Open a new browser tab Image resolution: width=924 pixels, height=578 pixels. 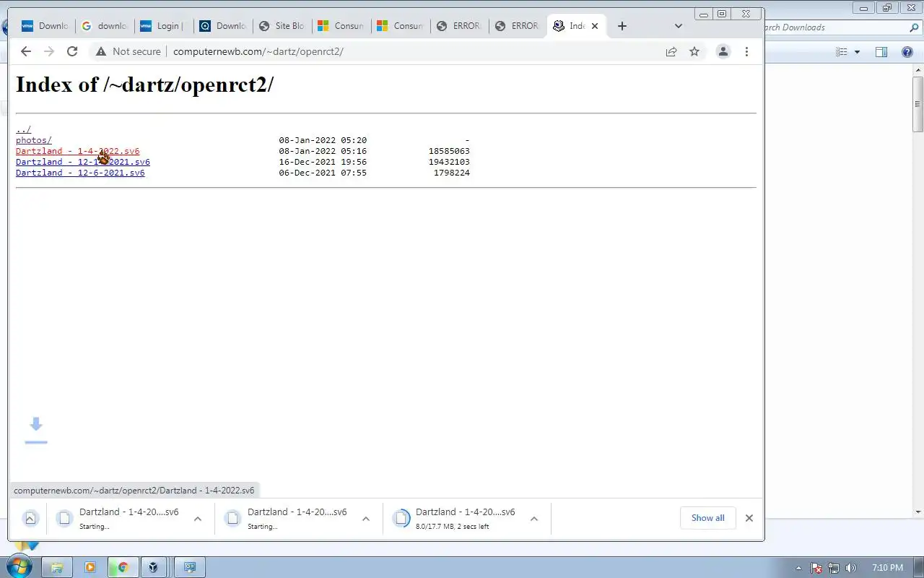(x=622, y=26)
